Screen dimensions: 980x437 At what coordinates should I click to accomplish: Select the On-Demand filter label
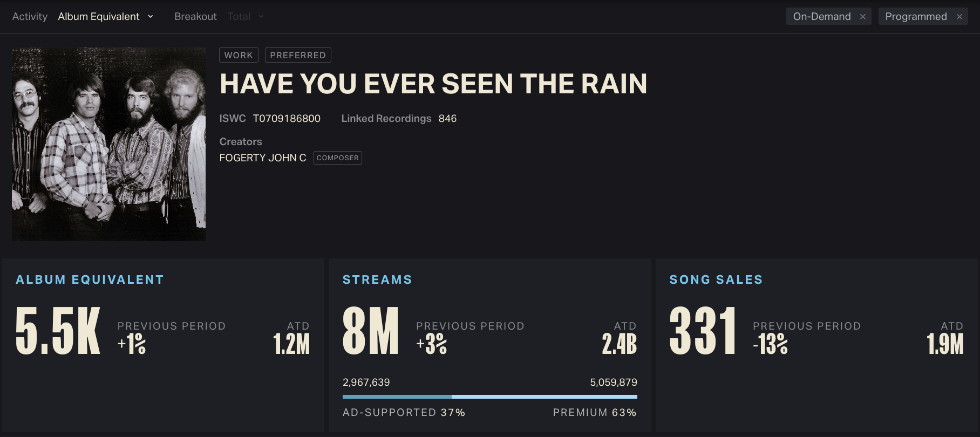click(822, 17)
